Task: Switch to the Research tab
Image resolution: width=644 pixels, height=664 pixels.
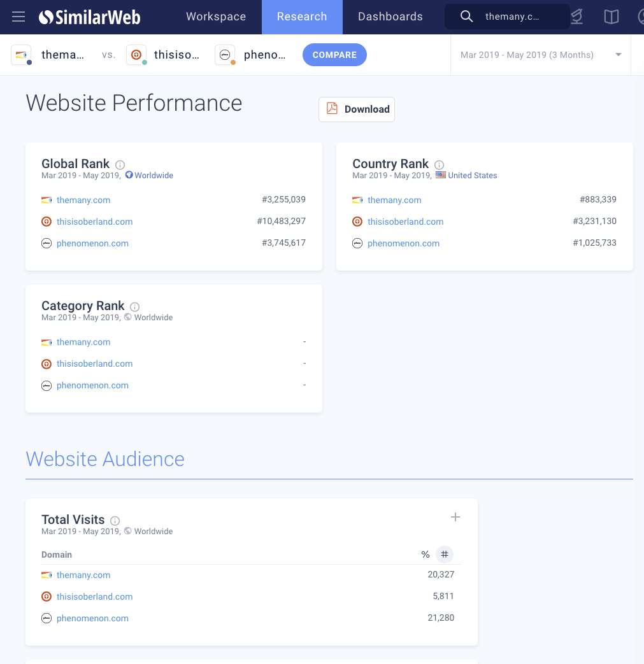Action: [302, 17]
